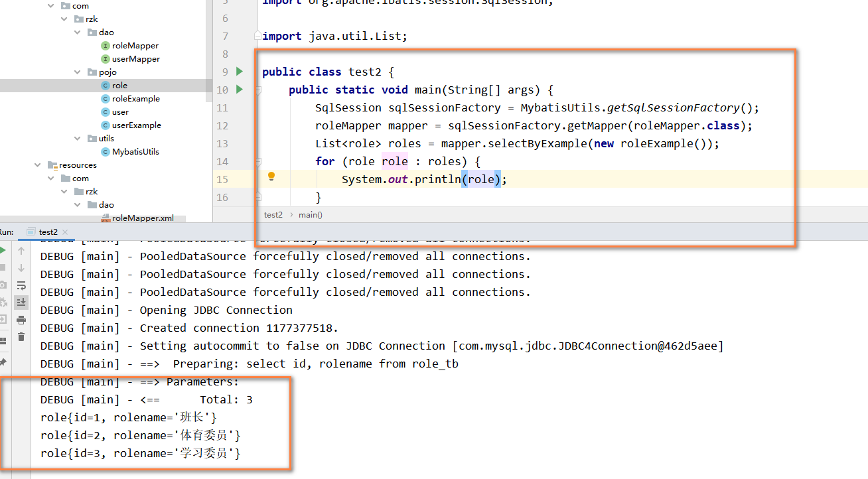Image resolution: width=868 pixels, height=479 pixels.
Task: Select the resources folder label
Action: 78,165
